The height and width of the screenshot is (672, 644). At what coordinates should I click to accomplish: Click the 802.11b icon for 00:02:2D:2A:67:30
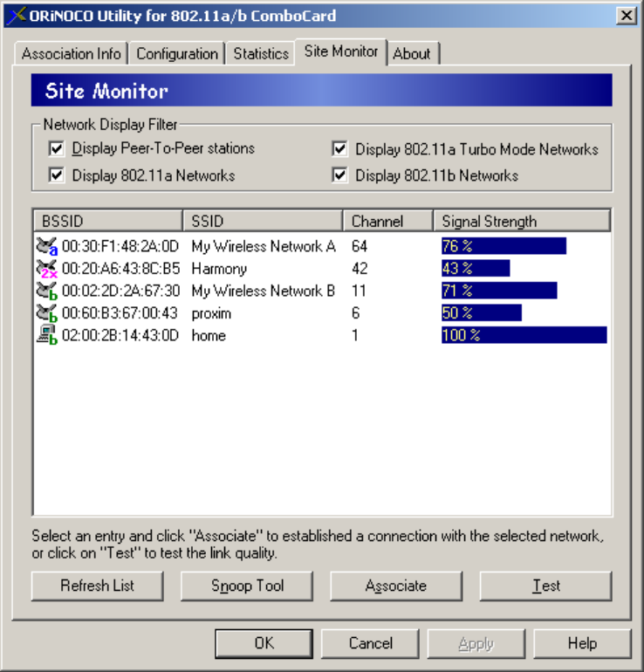click(x=47, y=291)
